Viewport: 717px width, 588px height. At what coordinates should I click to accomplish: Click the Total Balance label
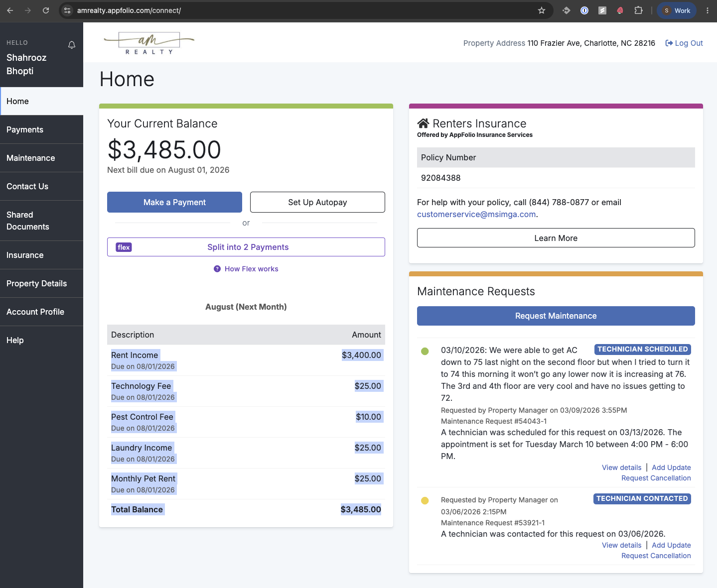[x=137, y=509]
